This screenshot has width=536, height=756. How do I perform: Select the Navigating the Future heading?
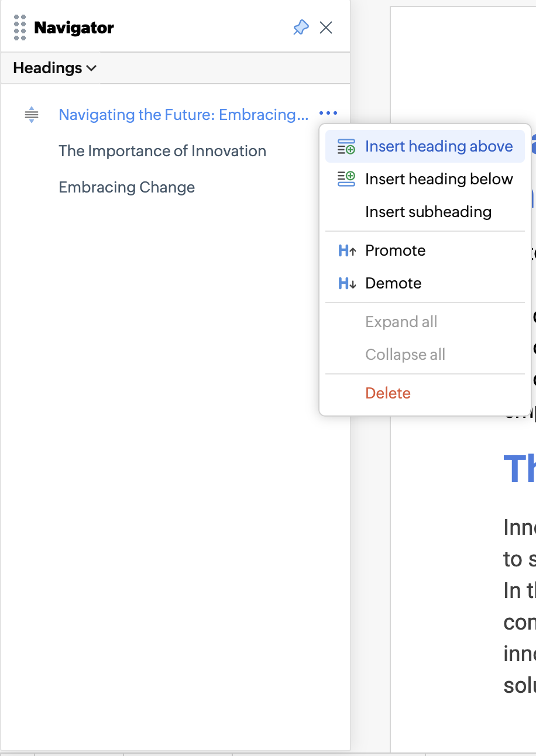(183, 115)
